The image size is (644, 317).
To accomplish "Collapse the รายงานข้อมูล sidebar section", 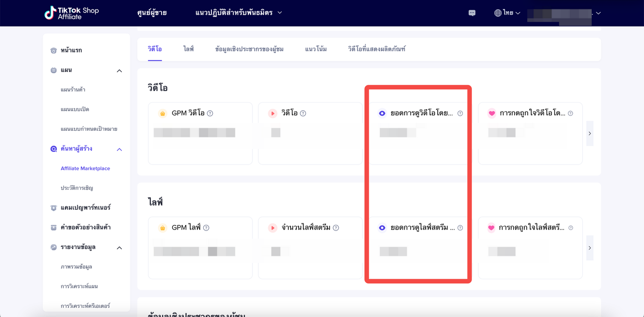I will point(119,248).
